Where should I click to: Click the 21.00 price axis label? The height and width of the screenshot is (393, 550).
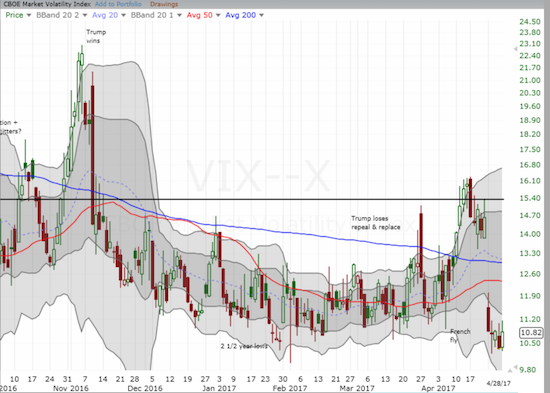pos(530,80)
